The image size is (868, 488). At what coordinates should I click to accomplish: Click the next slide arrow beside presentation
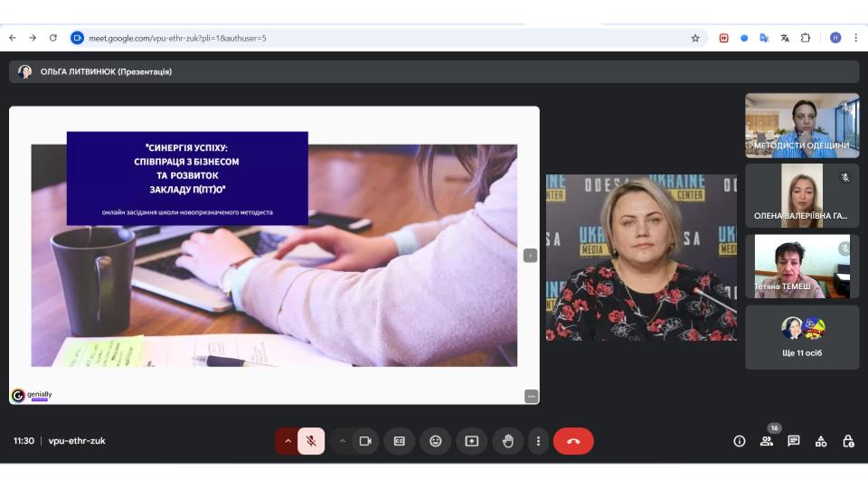pos(530,256)
